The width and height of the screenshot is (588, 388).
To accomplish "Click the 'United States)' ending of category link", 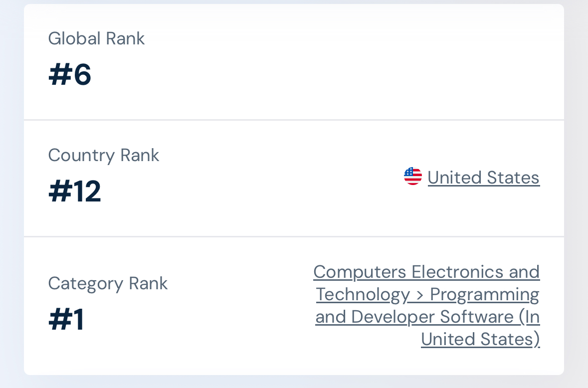I will (x=480, y=339).
